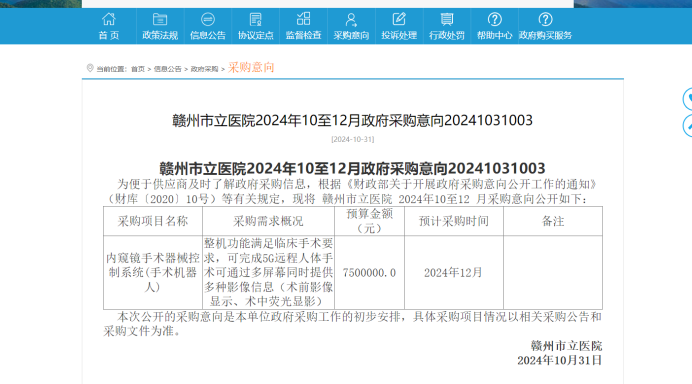The height and width of the screenshot is (384, 692).
Task: Click the 行政处罚 icon
Action: click(x=447, y=19)
